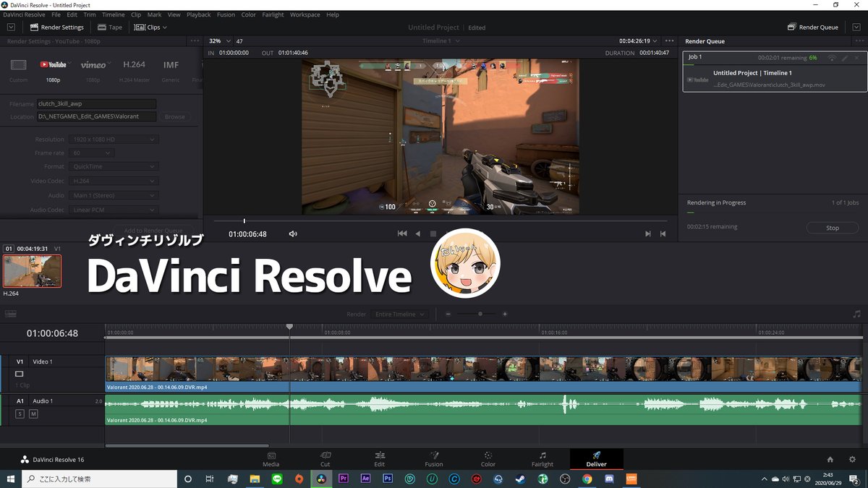Toggle the clip view icon above timecode
This screenshot has height=488, width=868.
pyautogui.click(x=11, y=314)
